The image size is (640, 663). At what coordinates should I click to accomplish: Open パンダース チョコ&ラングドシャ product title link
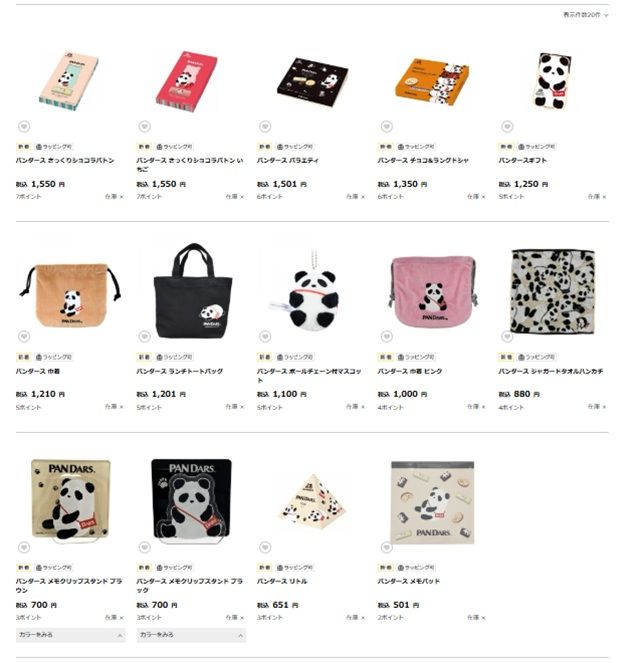point(423,160)
